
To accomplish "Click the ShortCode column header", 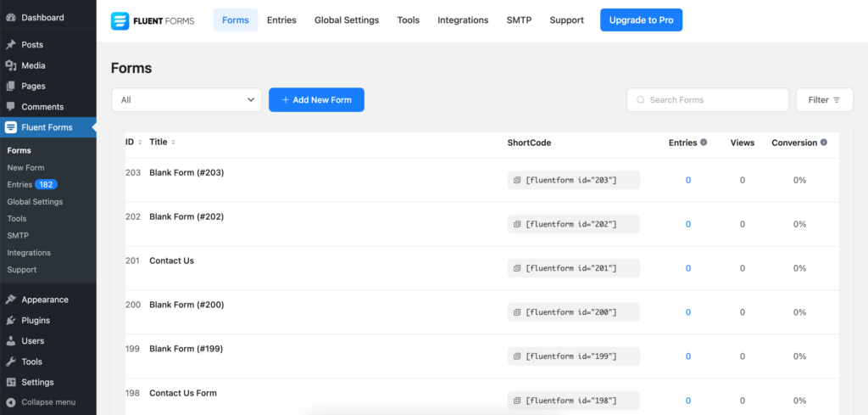I will pyautogui.click(x=529, y=143).
